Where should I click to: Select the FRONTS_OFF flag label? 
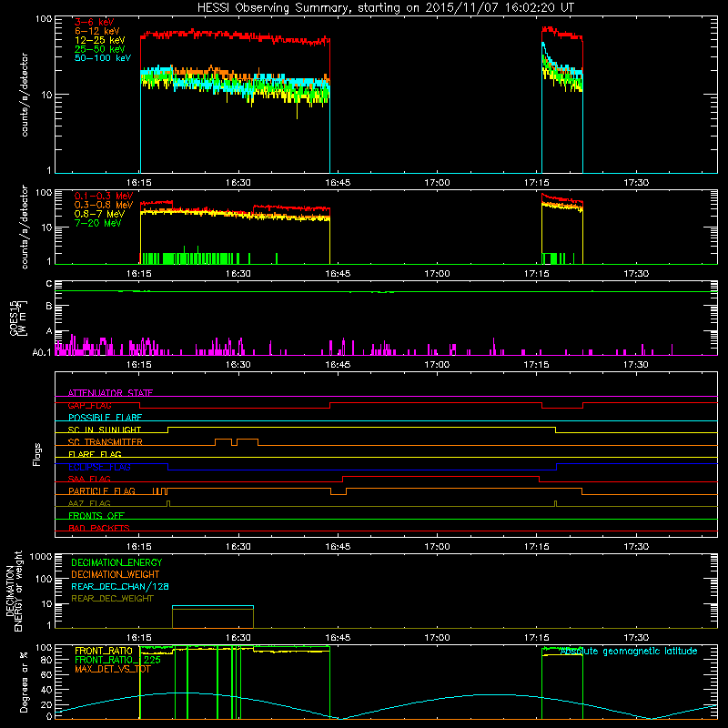tap(96, 516)
